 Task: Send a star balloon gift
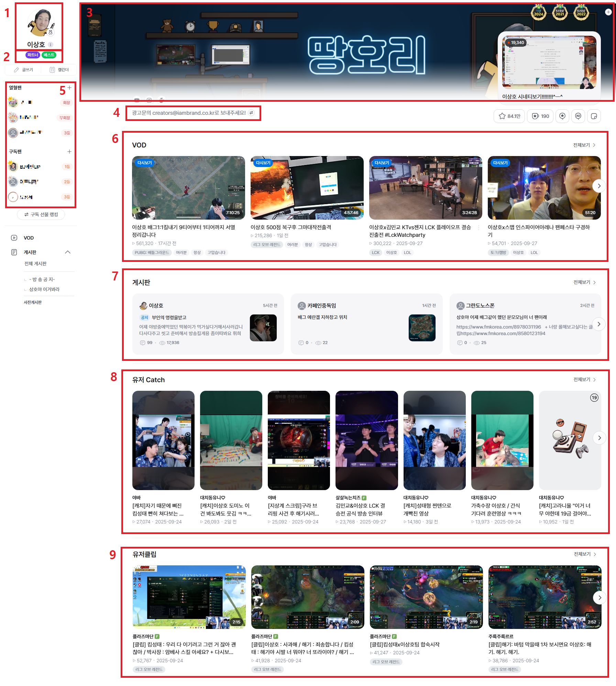(x=562, y=116)
